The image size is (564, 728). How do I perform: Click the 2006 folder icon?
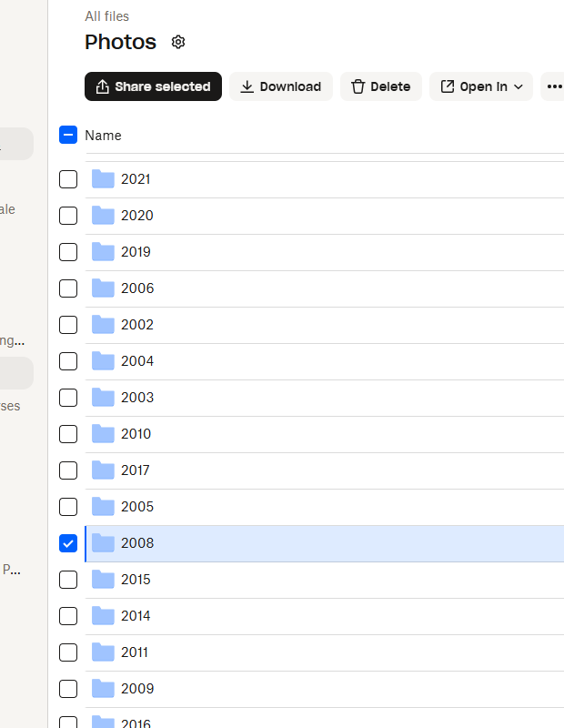[103, 288]
